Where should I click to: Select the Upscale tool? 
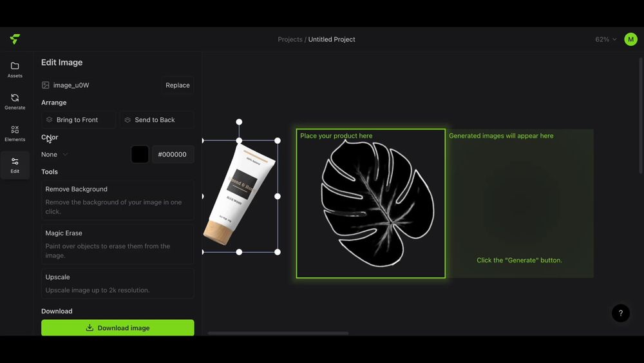coord(117,283)
